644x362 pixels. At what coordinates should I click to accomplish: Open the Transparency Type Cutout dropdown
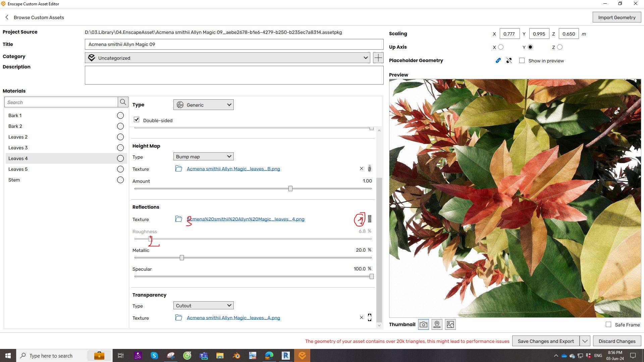(203, 305)
